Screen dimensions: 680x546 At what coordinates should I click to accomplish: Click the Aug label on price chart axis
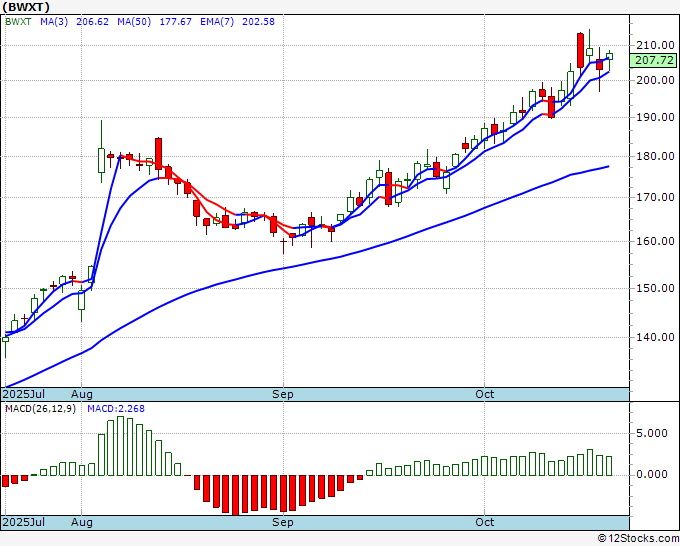tap(82, 395)
